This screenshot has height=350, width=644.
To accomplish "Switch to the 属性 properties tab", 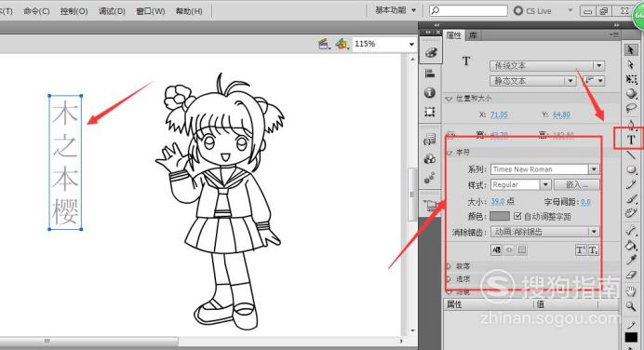I will point(454,35).
